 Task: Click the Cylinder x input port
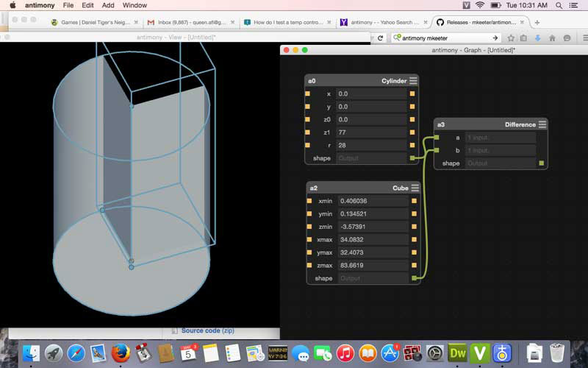(x=307, y=93)
